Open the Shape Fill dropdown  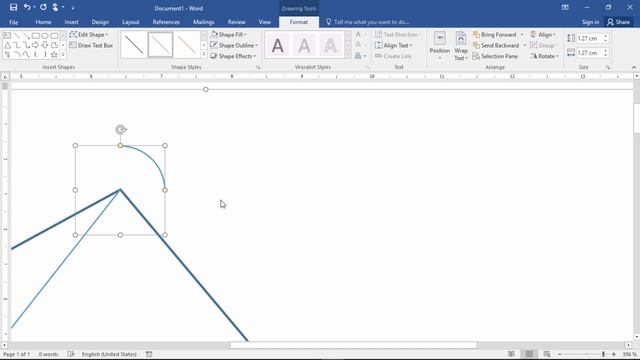pos(229,35)
